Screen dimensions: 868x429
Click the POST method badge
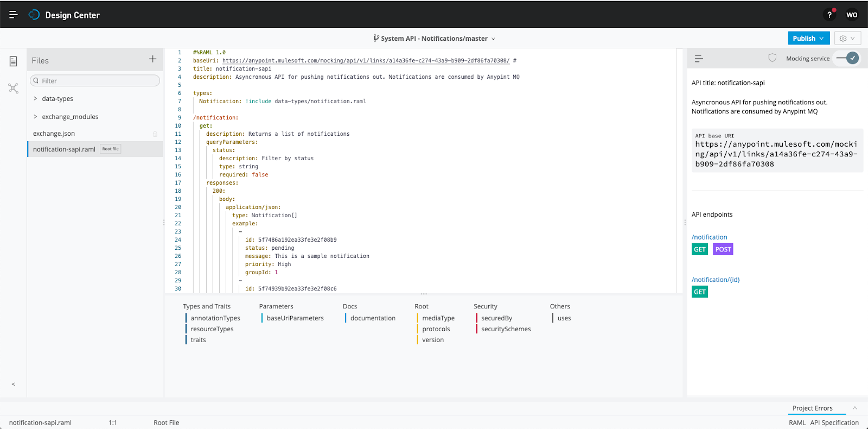click(723, 249)
